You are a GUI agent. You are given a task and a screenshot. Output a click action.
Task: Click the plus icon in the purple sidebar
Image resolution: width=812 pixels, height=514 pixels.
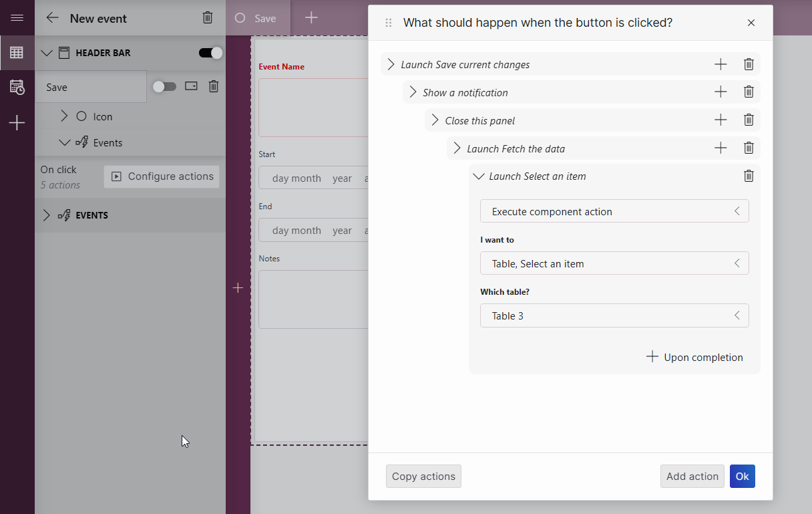point(17,122)
